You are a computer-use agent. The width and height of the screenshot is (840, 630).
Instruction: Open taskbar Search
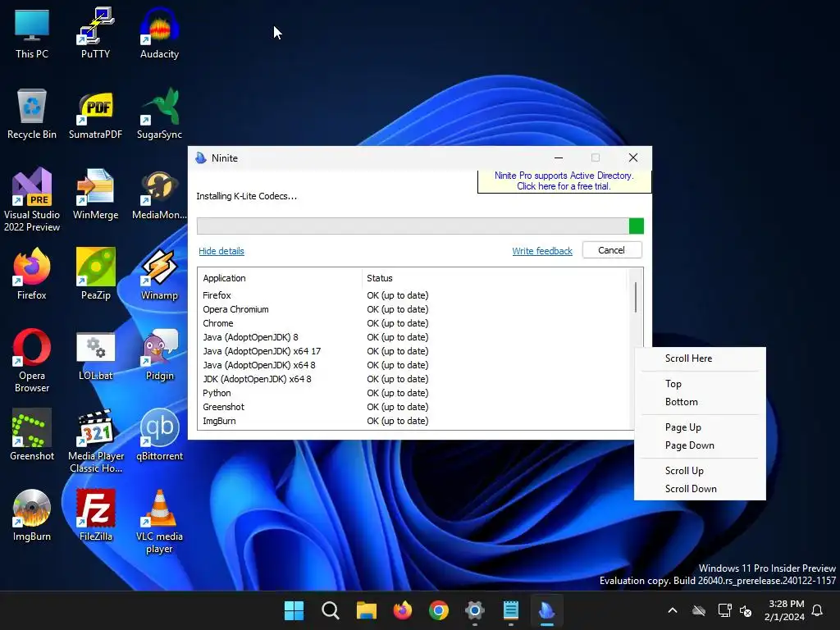point(330,610)
